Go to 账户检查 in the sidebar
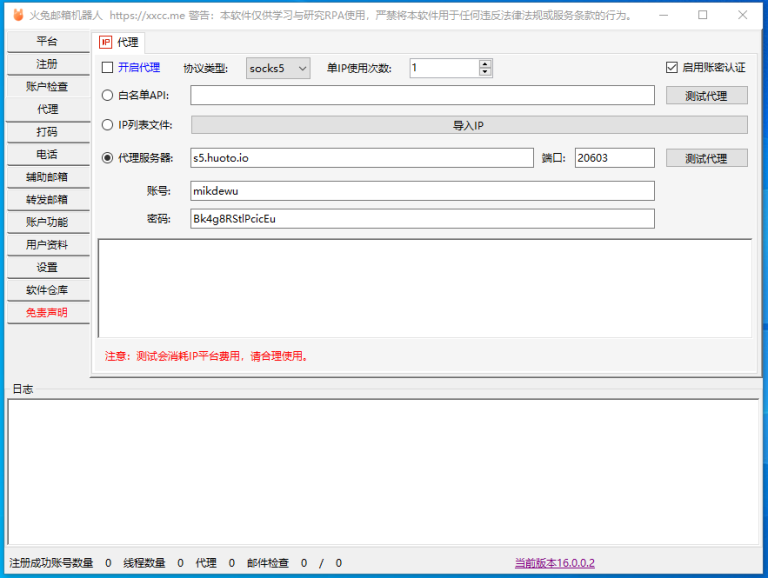 (x=48, y=87)
